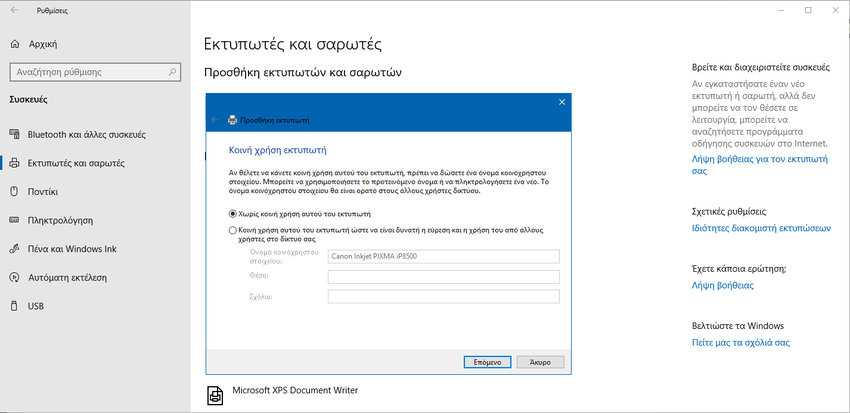The height and width of the screenshot is (413, 850).
Task: Open Πείτε μας τα σχόλιά σας link
Action: [x=741, y=343]
